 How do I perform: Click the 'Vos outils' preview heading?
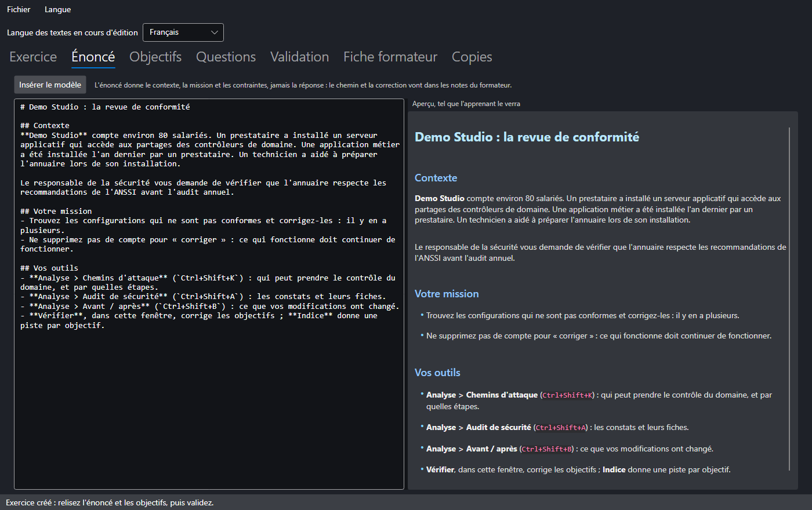point(437,373)
